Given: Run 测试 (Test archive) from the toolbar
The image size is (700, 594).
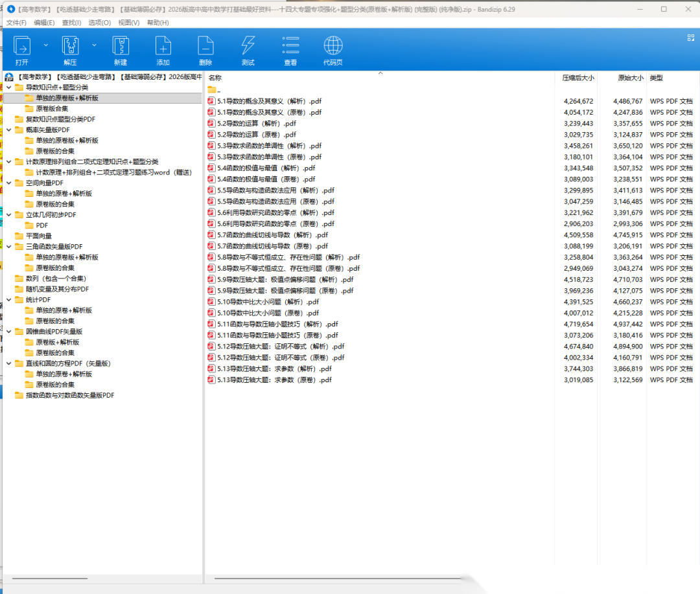Looking at the screenshot, I should click(x=248, y=47).
